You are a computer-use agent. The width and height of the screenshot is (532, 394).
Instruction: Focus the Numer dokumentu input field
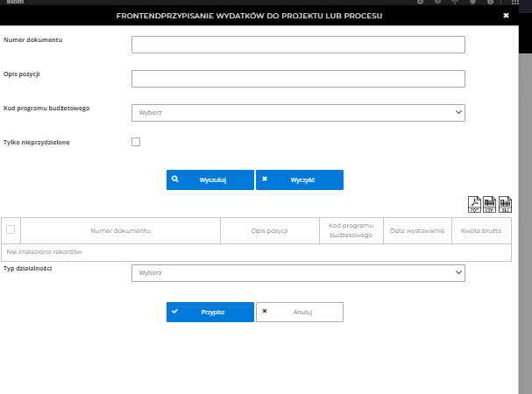298,46
